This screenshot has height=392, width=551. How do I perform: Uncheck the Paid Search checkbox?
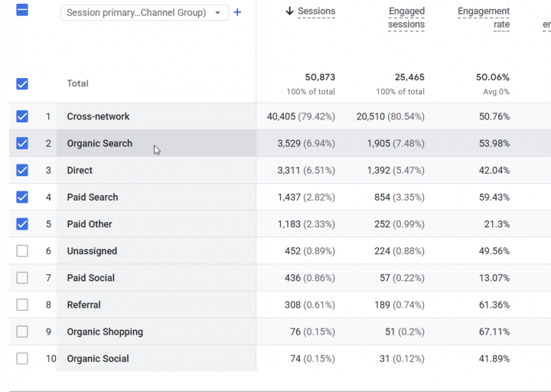click(x=22, y=198)
